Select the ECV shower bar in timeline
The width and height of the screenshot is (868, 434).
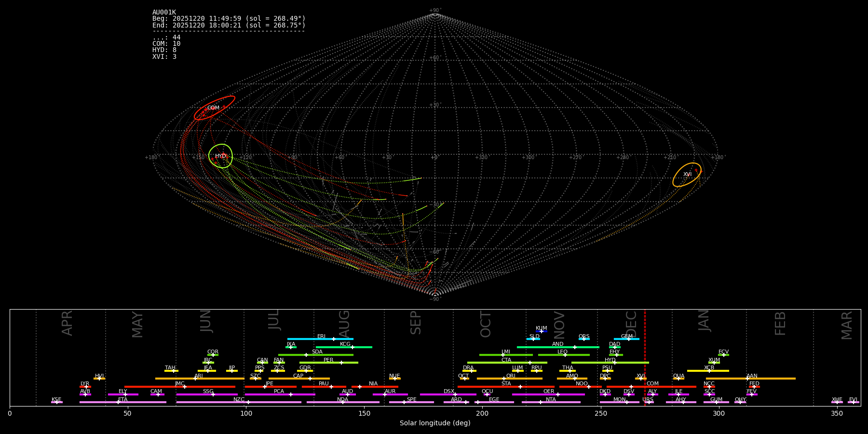723,355
